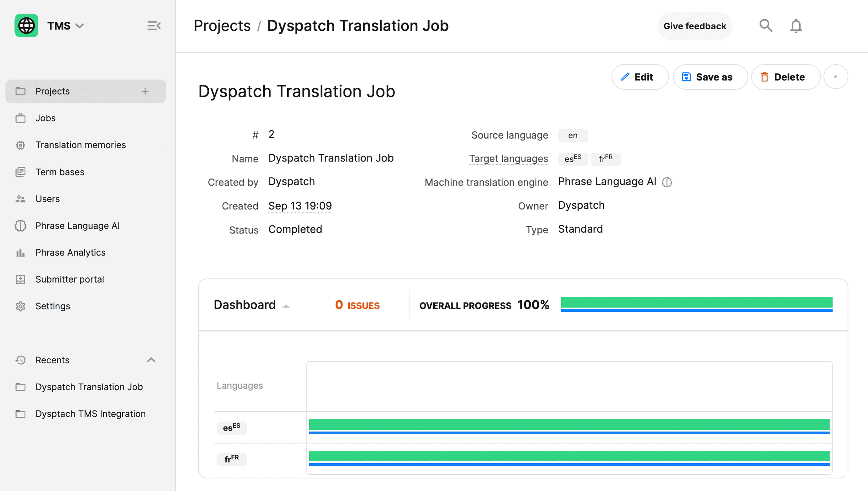Collapse the Recents section chevron
868x491 pixels.
pyautogui.click(x=151, y=360)
